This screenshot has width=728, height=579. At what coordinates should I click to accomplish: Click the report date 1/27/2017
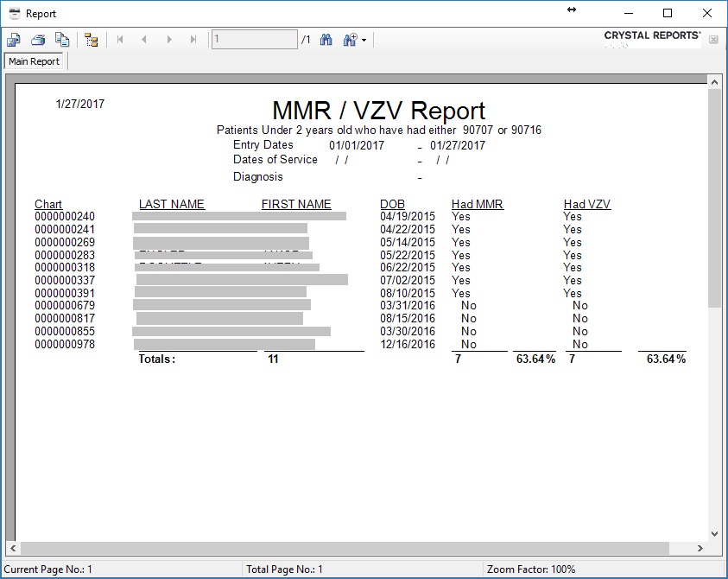point(79,104)
